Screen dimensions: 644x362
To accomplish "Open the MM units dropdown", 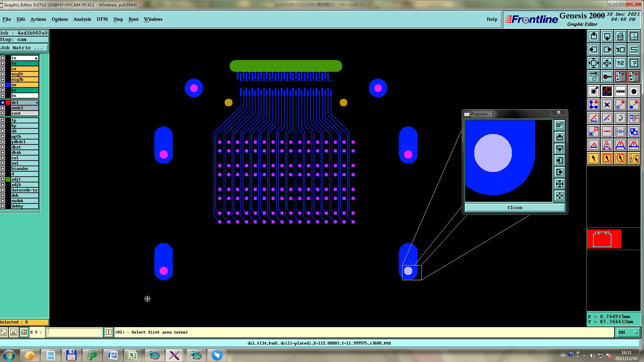I will (x=628, y=332).
